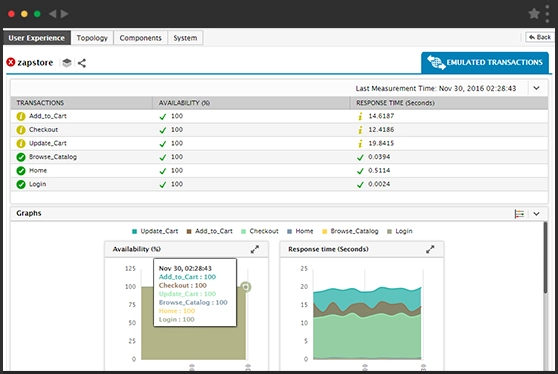Expand the Response time graph
This screenshot has width=558, height=374.
[x=430, y=249]
